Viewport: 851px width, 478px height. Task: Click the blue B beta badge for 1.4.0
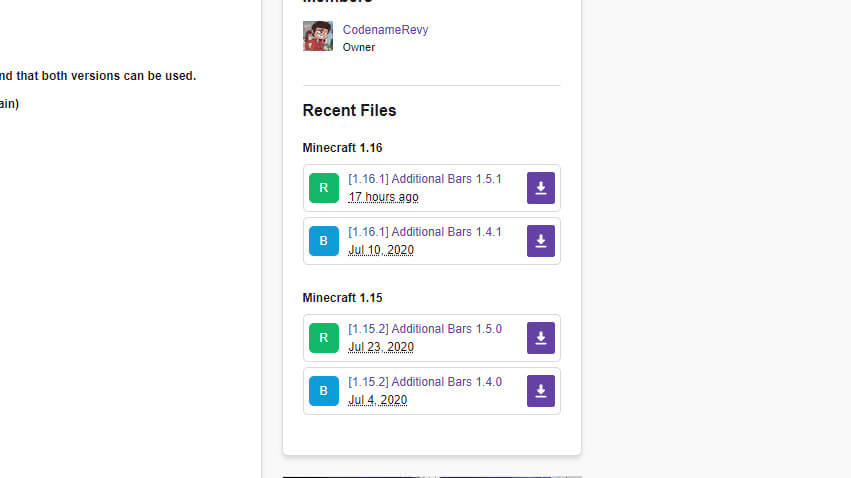324,391
